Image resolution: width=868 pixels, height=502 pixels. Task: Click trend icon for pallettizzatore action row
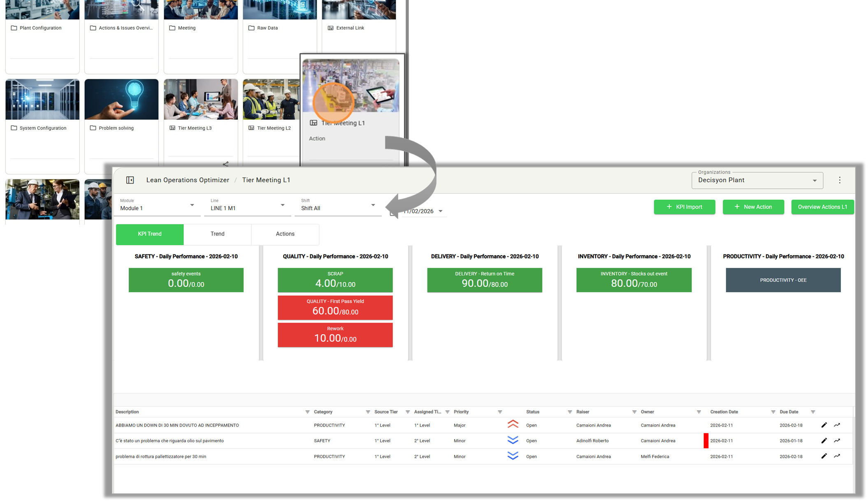(837, 456)
